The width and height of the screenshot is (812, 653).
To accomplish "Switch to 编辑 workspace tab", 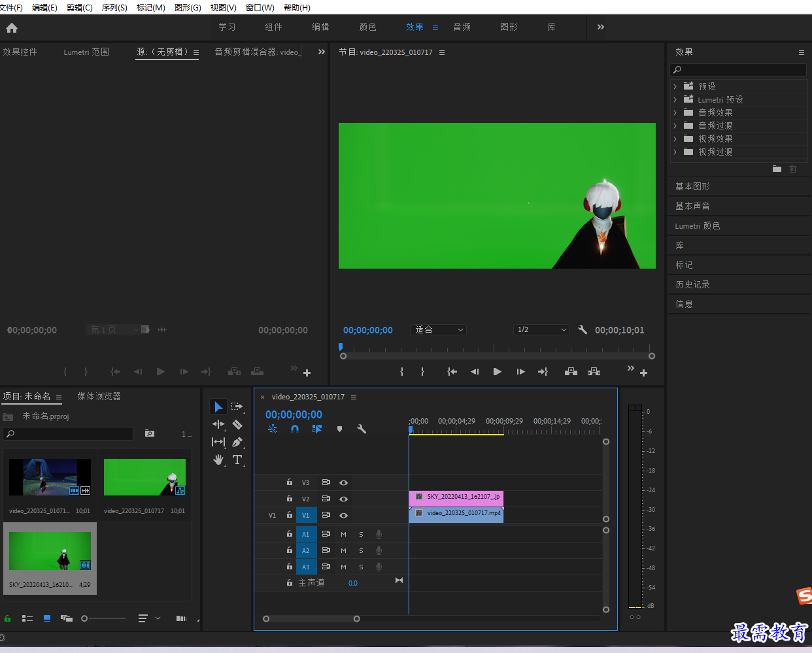I will click(x=321, y=27).
